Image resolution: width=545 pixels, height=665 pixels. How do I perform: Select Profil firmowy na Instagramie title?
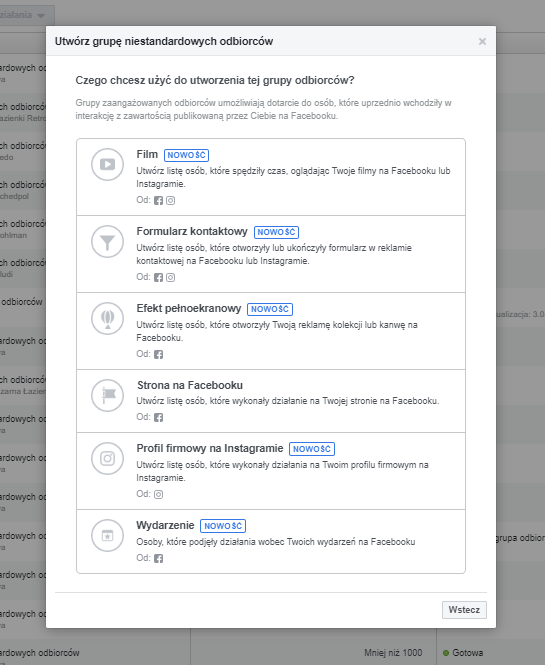[210, 448]
